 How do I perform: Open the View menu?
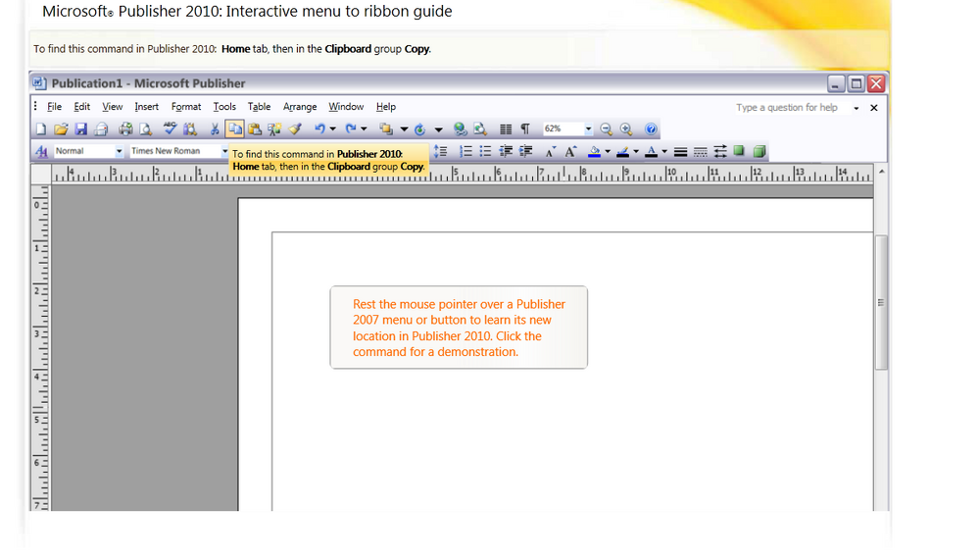[113, 107]
